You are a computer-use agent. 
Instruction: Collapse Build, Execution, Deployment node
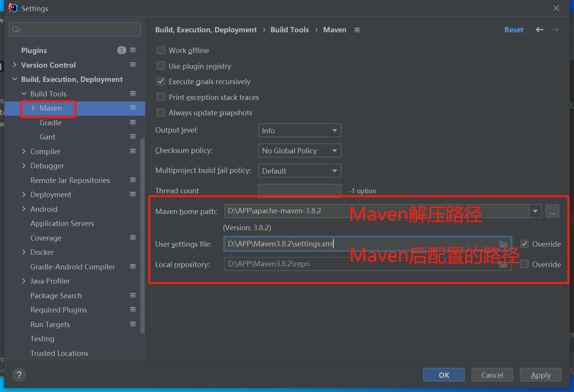tap(15, 79)
